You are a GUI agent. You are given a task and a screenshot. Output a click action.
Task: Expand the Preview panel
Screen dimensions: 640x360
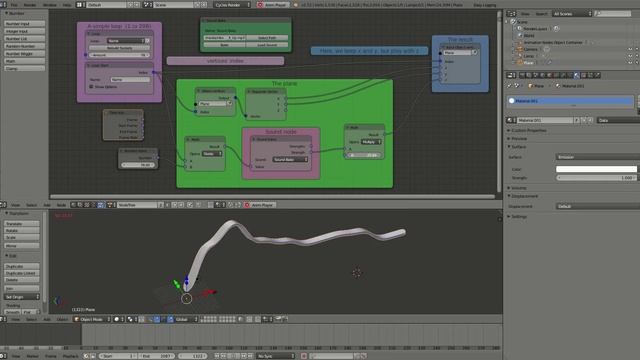(x=518, y=139)
